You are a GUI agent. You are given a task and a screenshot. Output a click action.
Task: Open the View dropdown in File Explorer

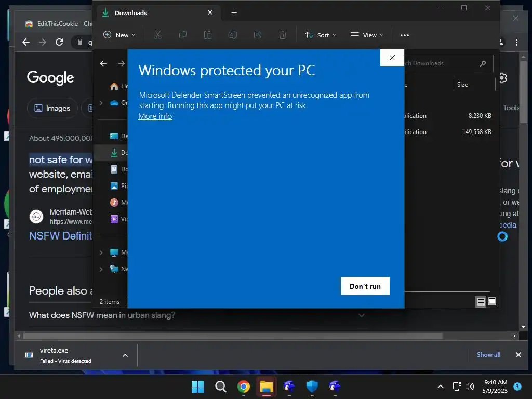tap(367, 35)
